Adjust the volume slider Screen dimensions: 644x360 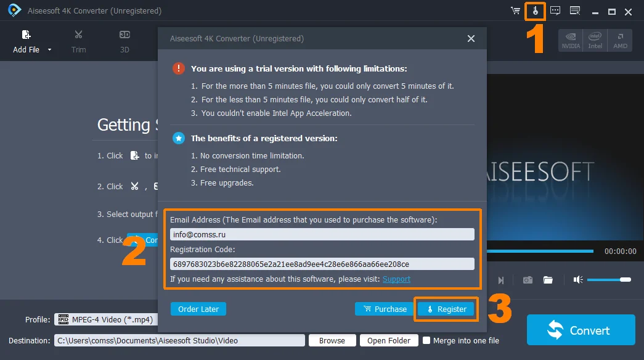click(x=608, y=280)
